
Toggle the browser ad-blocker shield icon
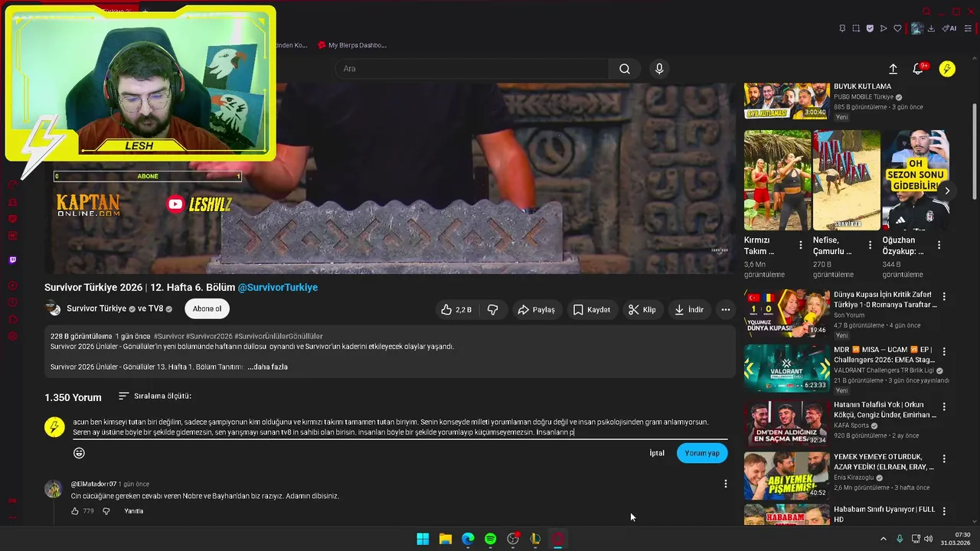pos(870,28)
